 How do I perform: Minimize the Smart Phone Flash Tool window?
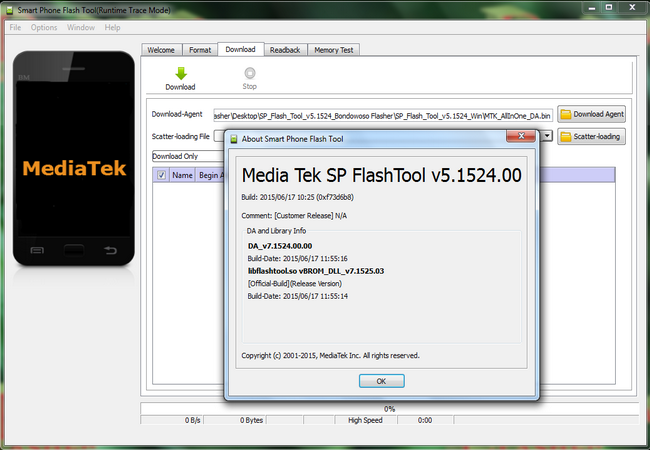[x=592, y=7]
